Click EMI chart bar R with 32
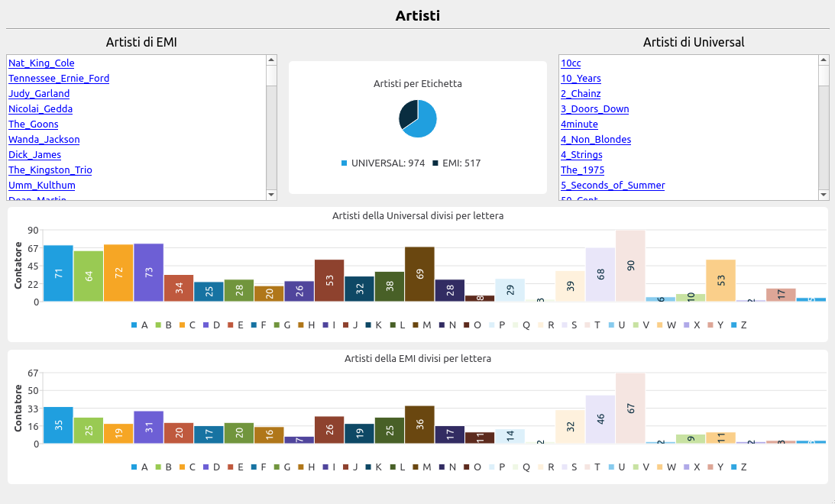Image resolution: width=835 pixels, height=504 pixels. click(571, 427)
